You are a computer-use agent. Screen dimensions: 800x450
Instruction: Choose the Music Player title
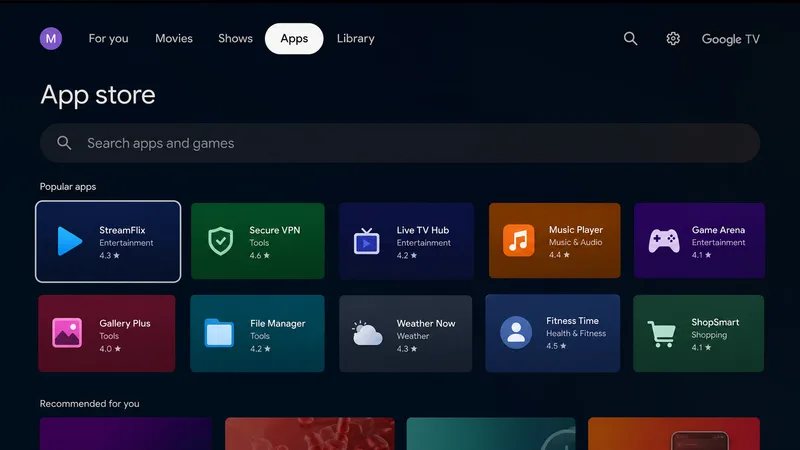(576, 230)
